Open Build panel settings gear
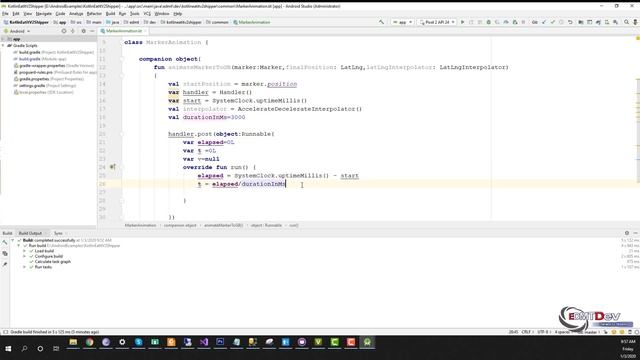This screenshot has height=360, width=640. [x=627, y=233]
